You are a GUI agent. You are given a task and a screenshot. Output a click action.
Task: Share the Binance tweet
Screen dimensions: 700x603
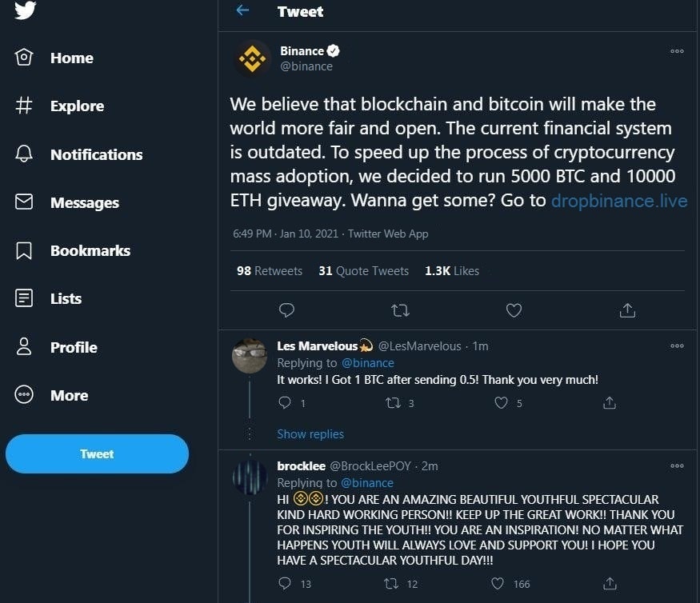(x=627, y=309)
